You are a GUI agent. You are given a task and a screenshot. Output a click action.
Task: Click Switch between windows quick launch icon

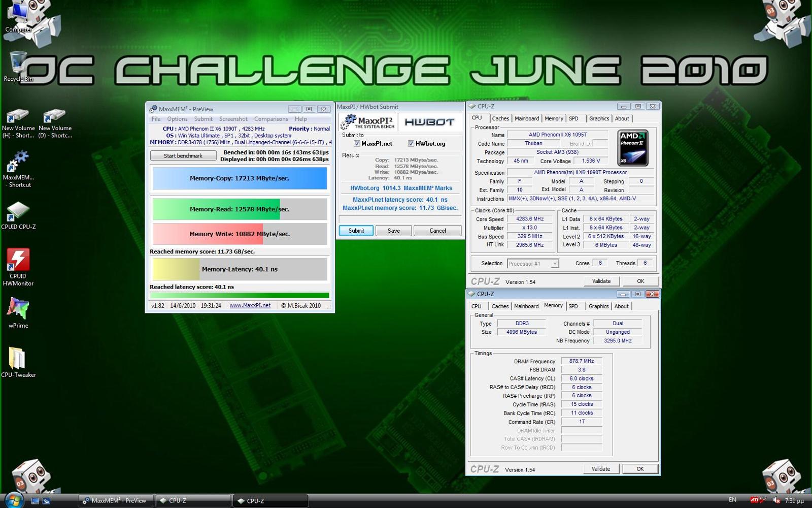point(46,501)
